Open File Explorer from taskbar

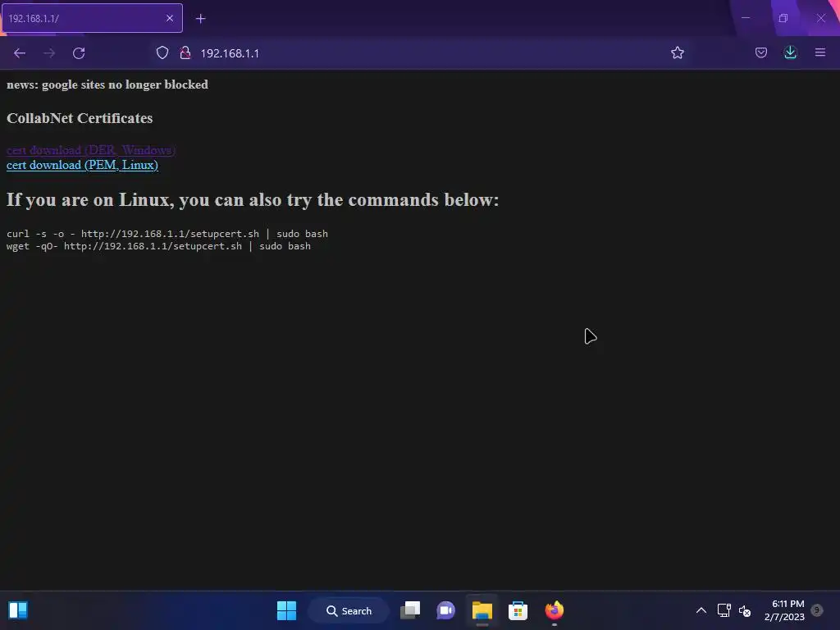click(482, 610)
